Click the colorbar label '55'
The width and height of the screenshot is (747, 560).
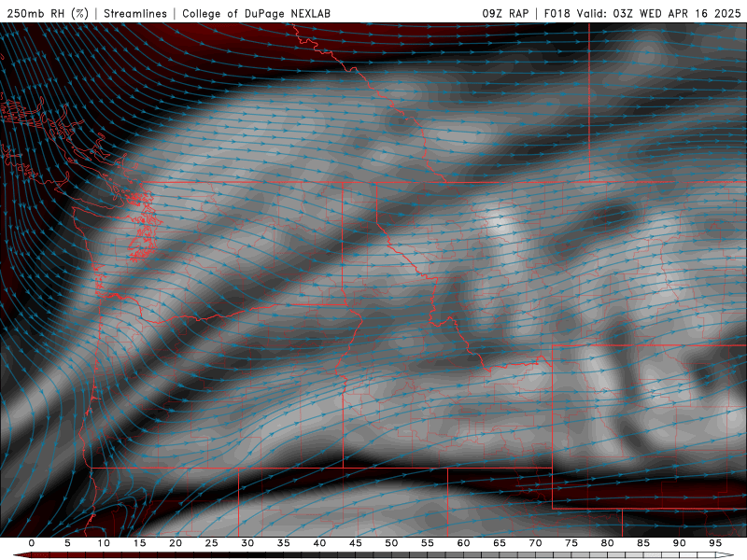coord(428,543)
